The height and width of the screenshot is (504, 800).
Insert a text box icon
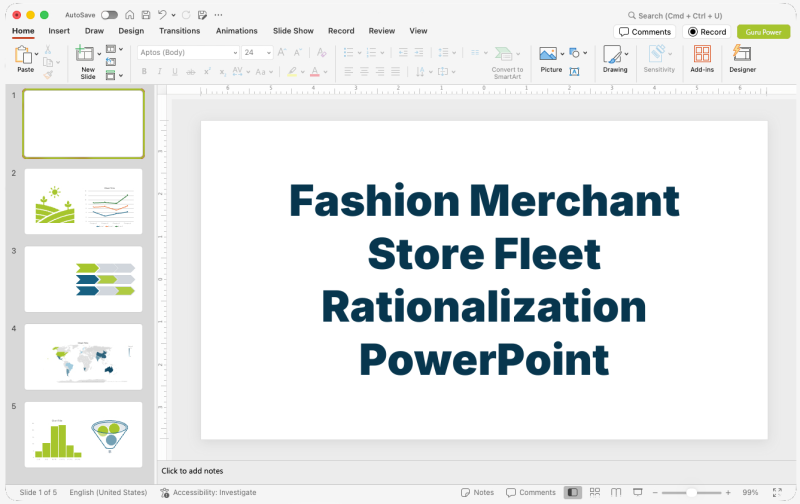tap(574, 72)
